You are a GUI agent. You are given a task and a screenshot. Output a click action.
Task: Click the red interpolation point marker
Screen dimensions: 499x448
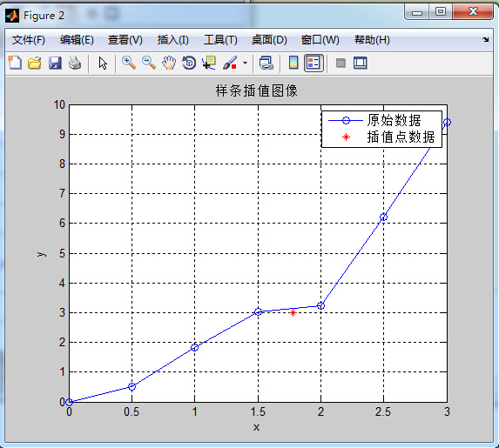click(293, 313)
